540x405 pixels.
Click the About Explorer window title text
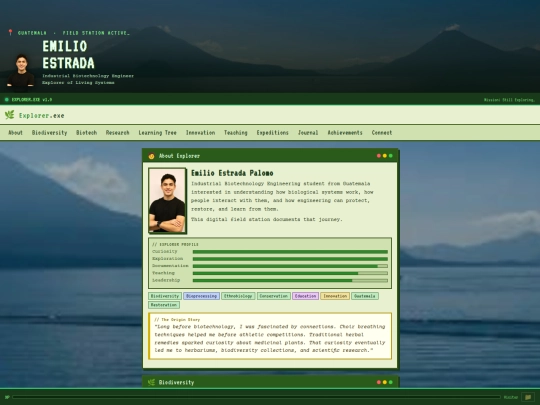179,156
